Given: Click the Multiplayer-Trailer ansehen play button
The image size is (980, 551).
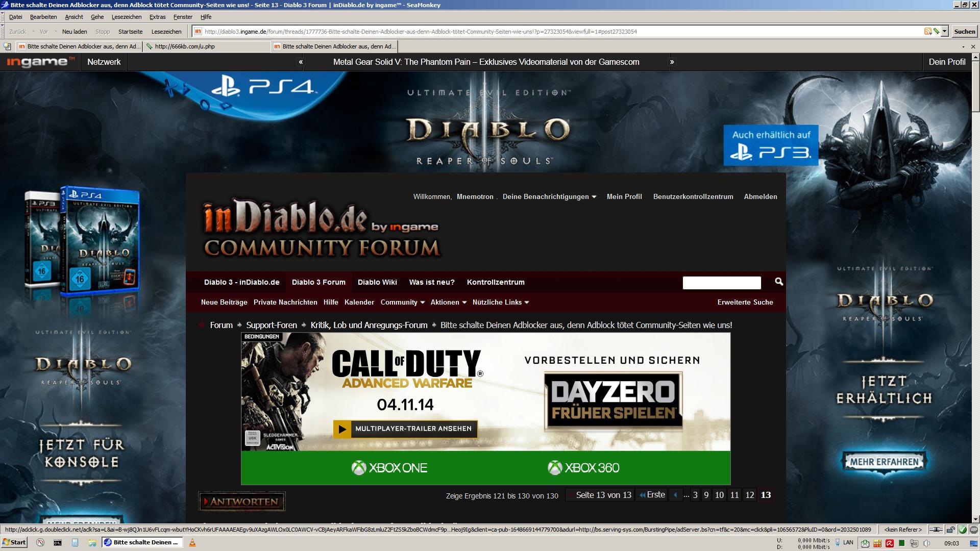Looking at the screenshot, I should click(x=405, y=429).
